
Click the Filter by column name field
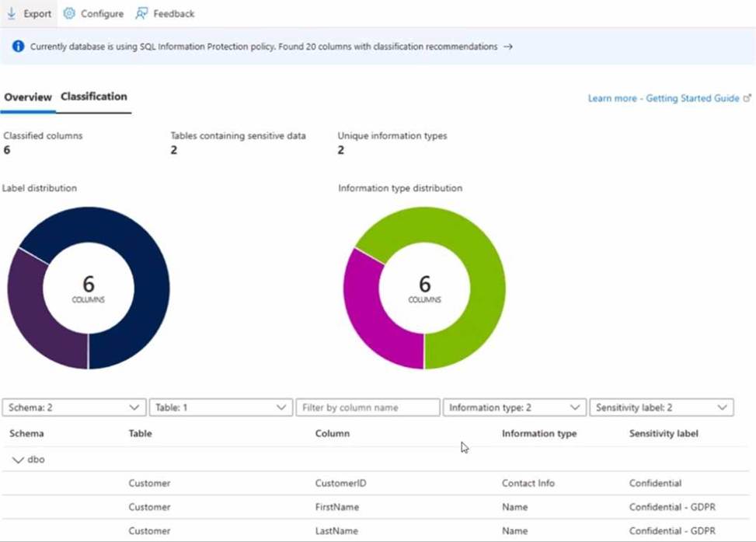368,407
